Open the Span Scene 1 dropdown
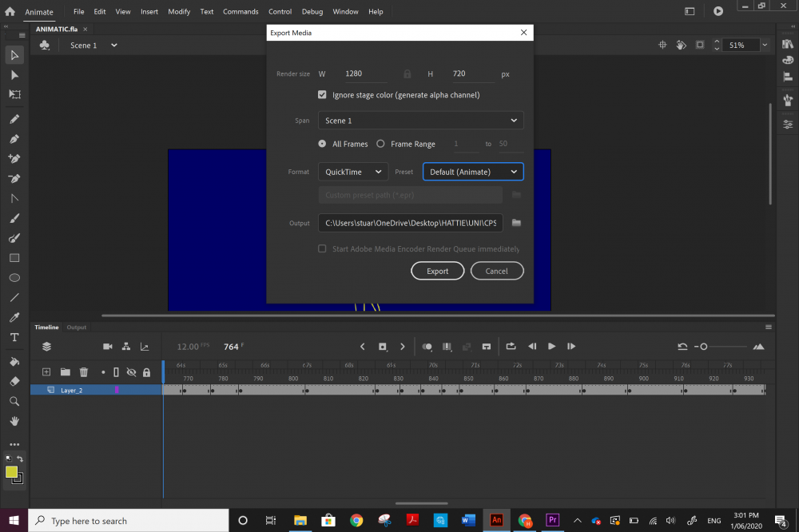Screen dimensions: 799x532 420,121
